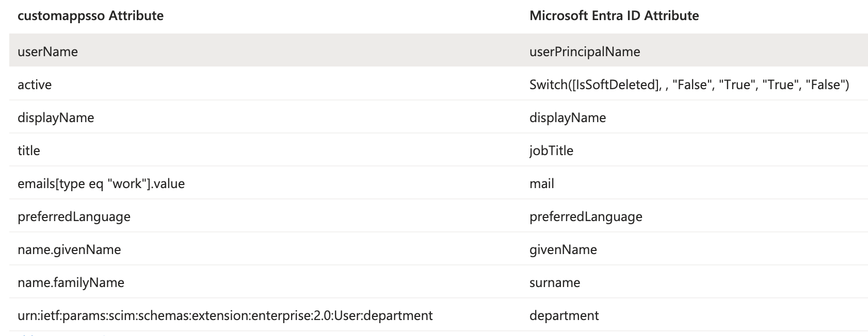Click the Microsoft Entra ID Attribute column header

coord(614,16)
